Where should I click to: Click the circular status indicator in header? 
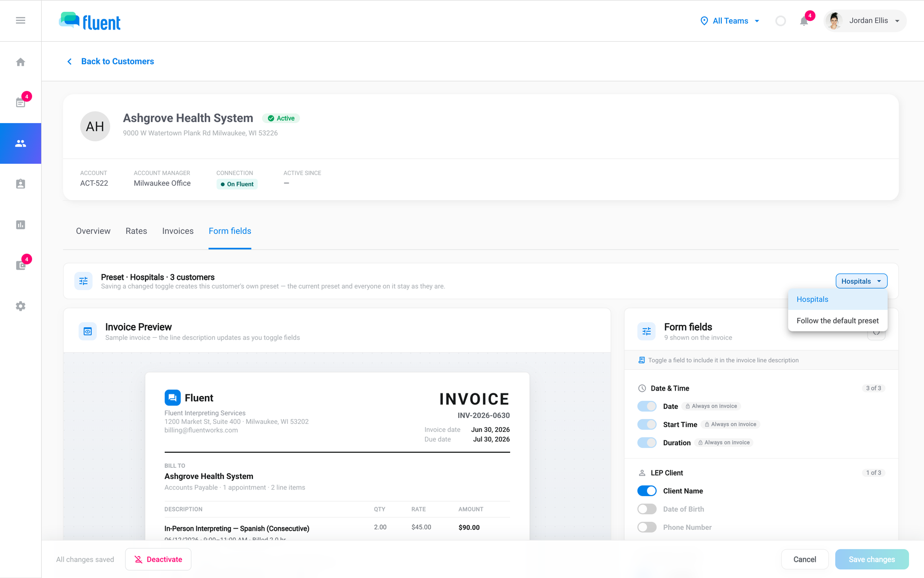781,21
